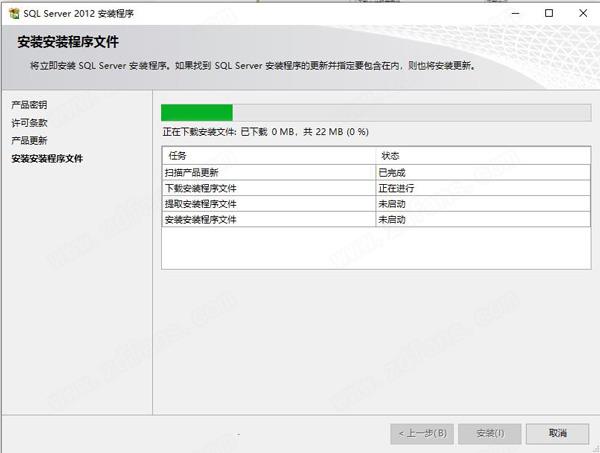Click the 上一步(B) back button
Viewport: 600px width, 453px height.
(x=422, y=433)
